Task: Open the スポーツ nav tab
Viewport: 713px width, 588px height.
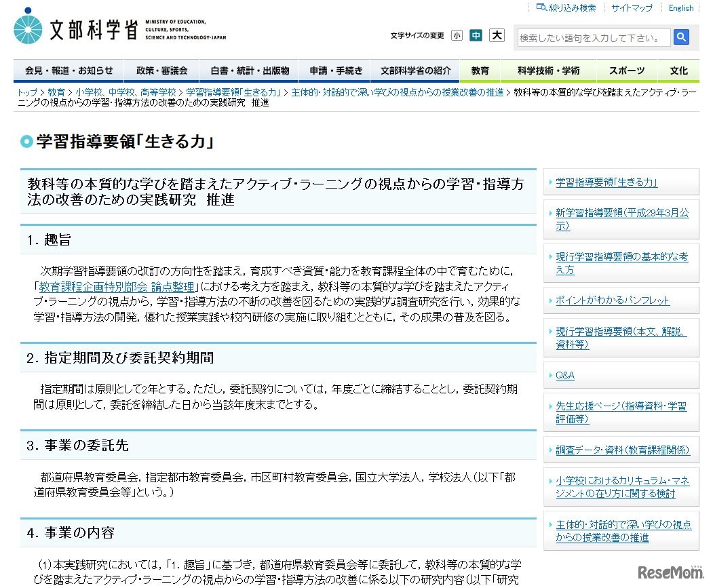Action: click(x=627, y=71)
